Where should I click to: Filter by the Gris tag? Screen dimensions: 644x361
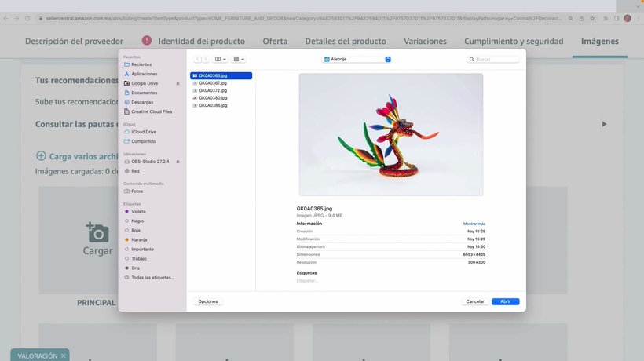click(136, 268)
